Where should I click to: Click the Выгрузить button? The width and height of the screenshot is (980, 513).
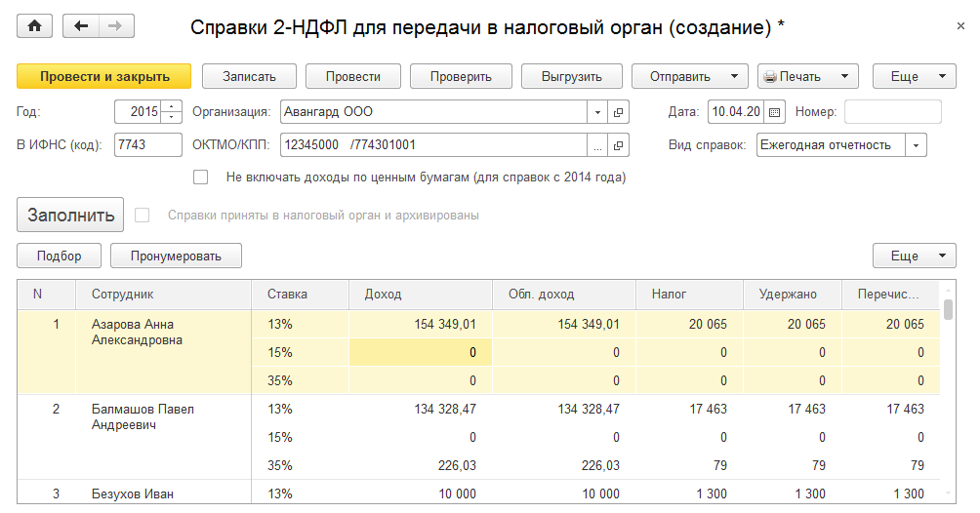(572, 76)
